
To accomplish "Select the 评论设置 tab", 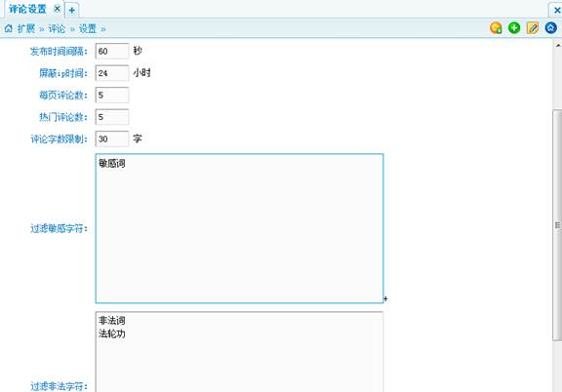I will point(27,9).
